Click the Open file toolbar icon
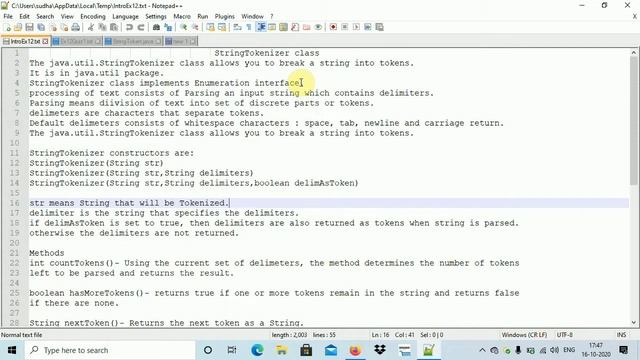The width and height of the screenshot is (640, 360). coord(18,27)
